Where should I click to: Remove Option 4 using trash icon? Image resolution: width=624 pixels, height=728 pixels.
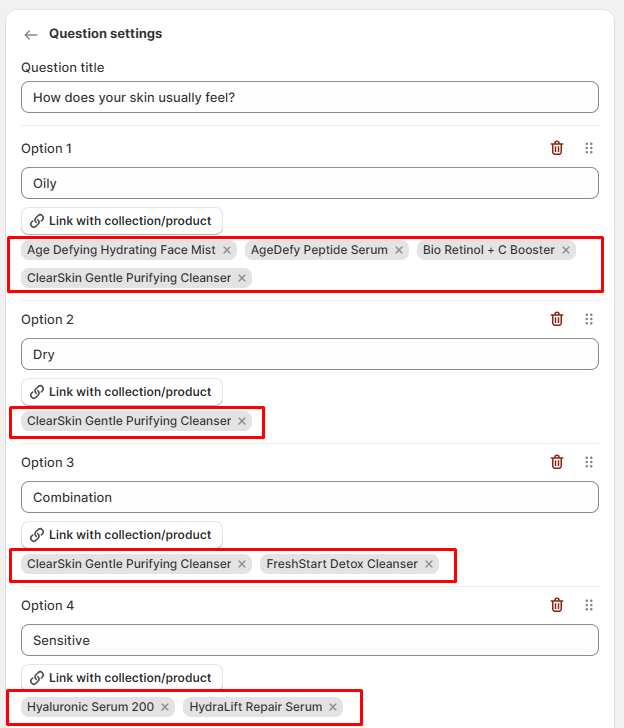(x=557, y=605)
